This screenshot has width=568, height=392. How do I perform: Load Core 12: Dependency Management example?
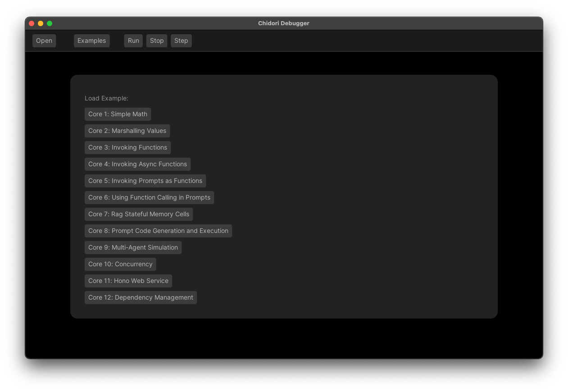point(141,297)
